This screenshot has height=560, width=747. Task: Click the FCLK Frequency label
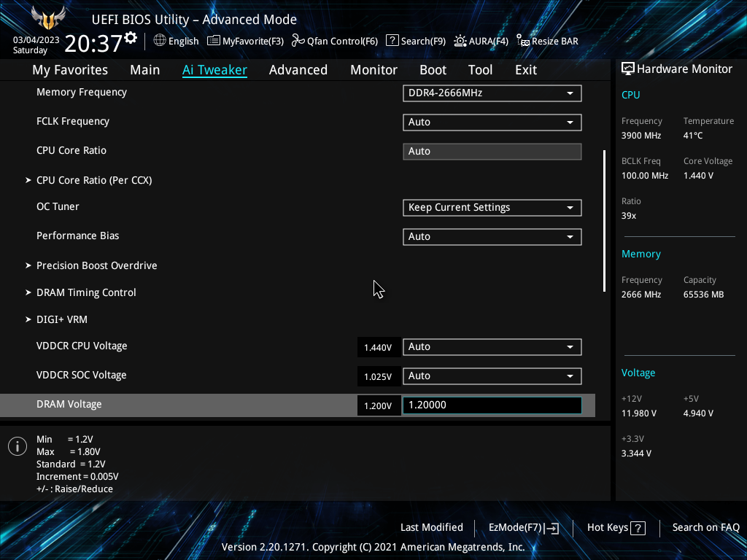(x=73, y=122)
